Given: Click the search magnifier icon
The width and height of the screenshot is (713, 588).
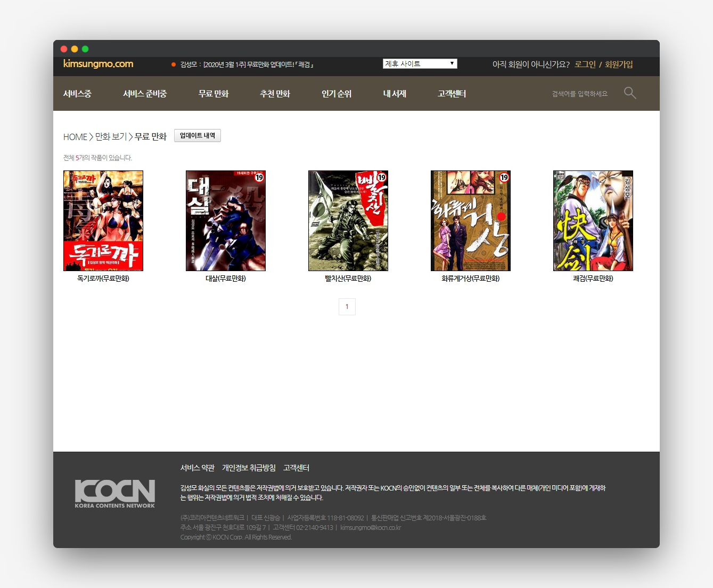Looking at the screenshot, I should click(630, 93).
